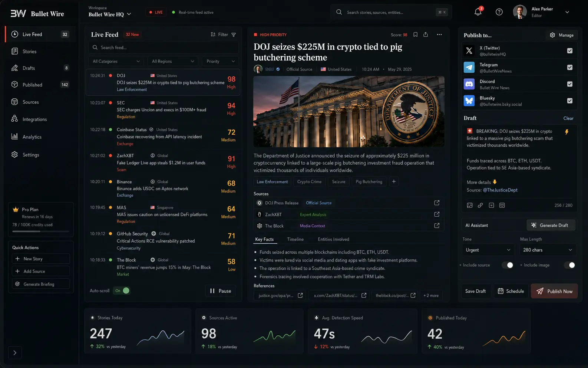Click the Schedule button
This screenshot has width=588, height=368.
511,291
